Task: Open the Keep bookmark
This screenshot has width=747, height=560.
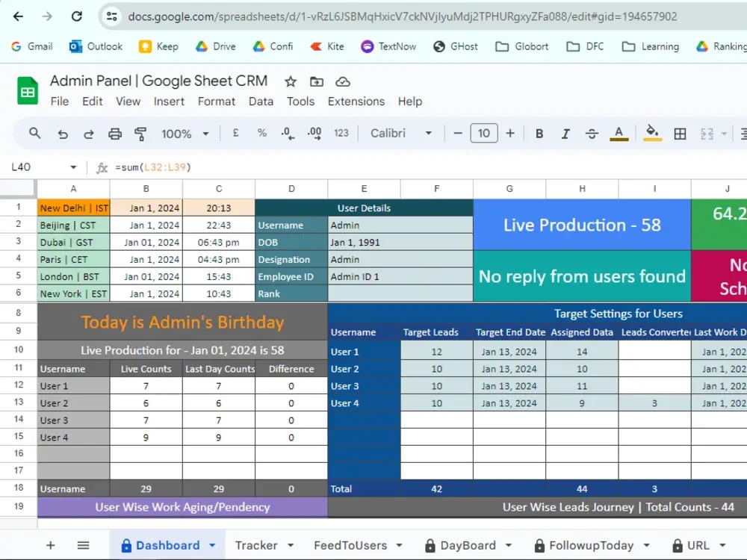Action: pos(158,46)
